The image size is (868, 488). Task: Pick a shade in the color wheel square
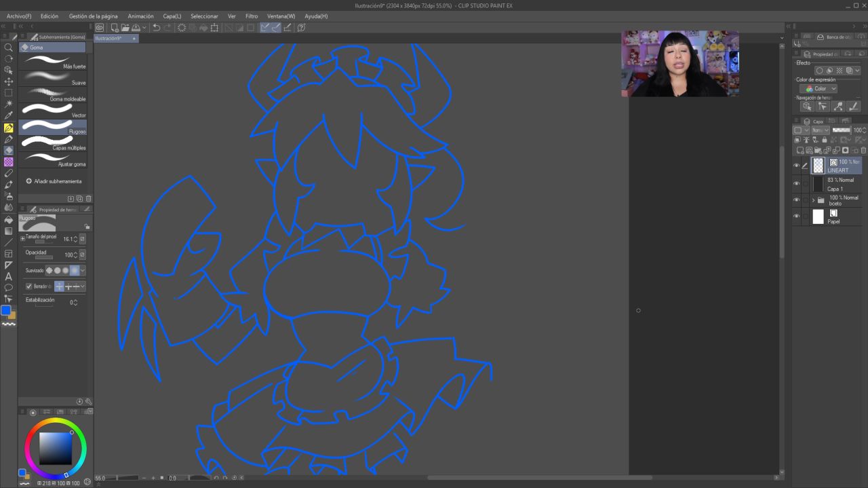(56, 448)
